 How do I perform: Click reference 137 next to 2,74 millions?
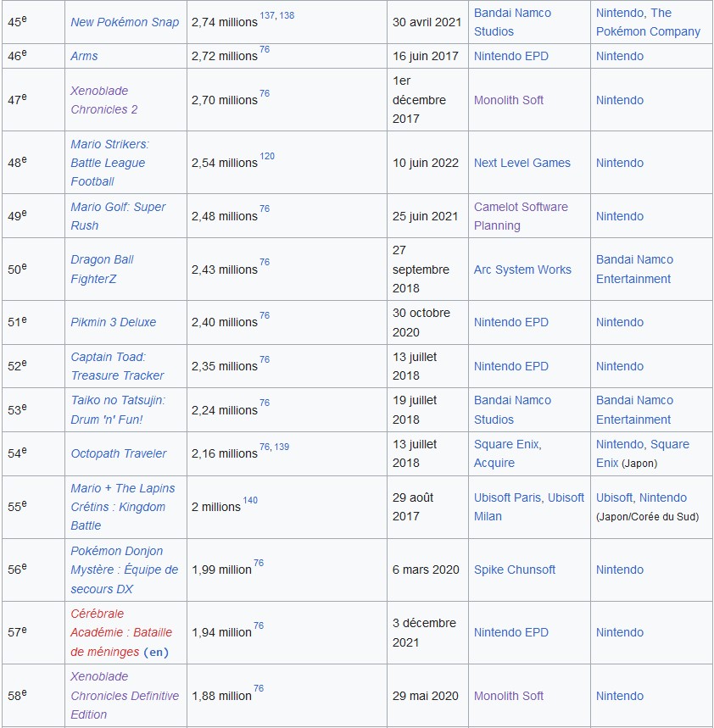(x=267, y=15)
